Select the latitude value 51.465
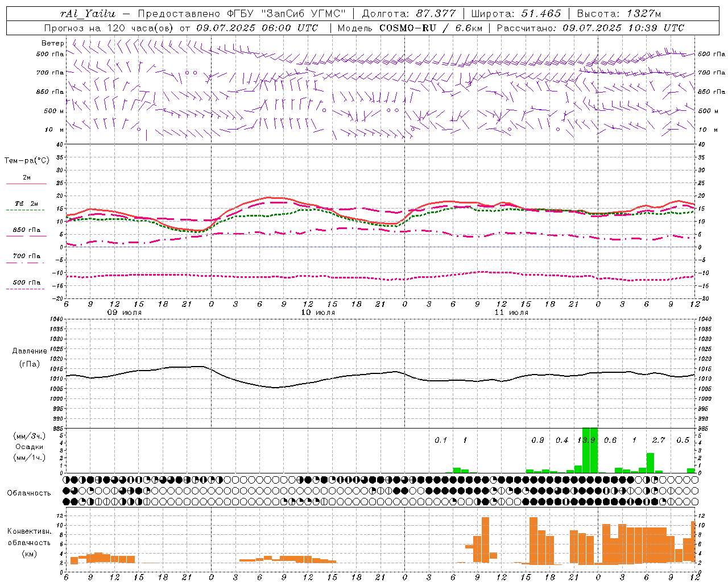 pos(541,14)
